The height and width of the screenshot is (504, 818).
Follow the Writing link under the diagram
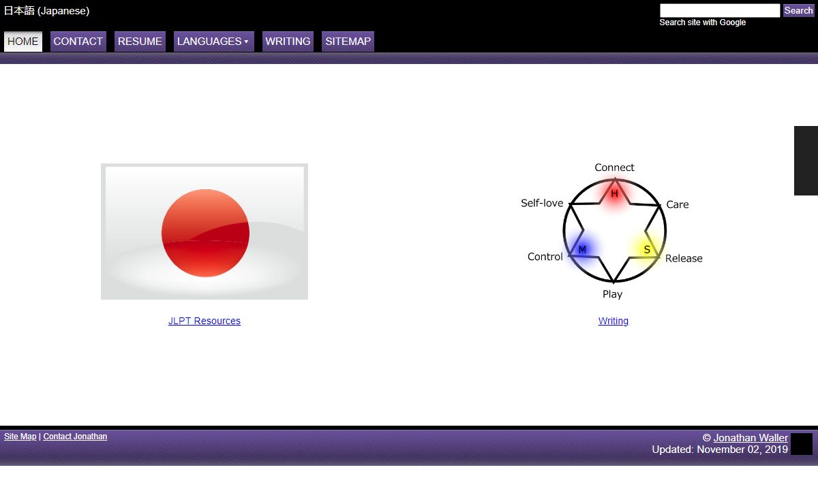613,321
